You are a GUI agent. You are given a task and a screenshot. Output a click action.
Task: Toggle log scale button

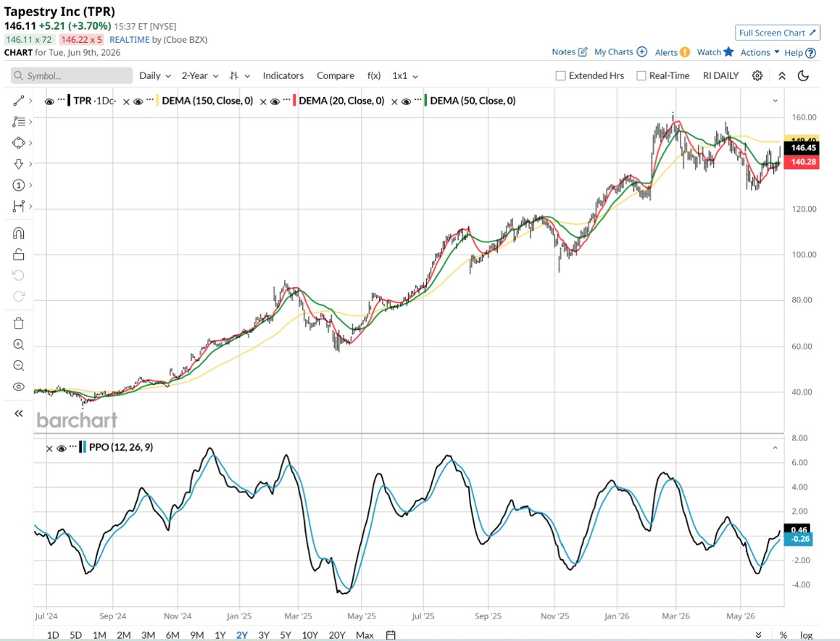(806, 635)
